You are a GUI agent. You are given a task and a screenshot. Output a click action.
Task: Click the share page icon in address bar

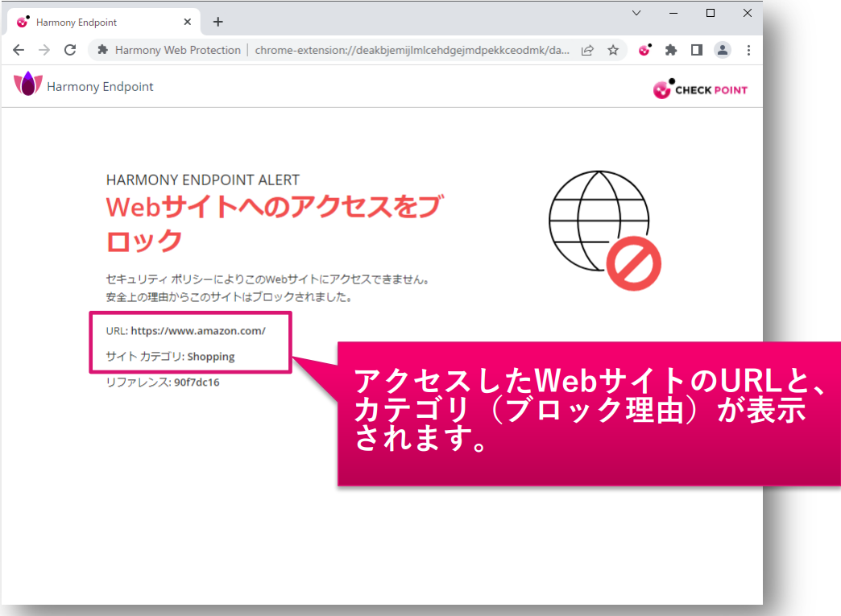pos(588,51)
